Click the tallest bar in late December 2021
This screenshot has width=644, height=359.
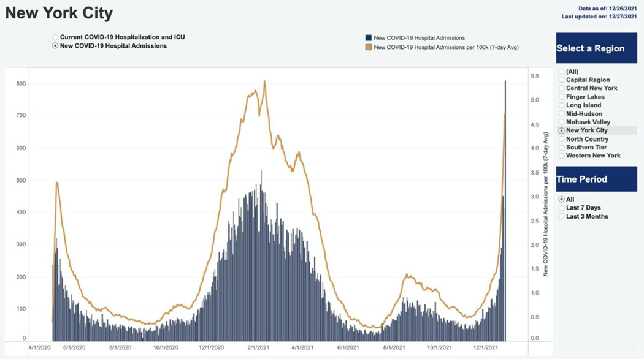pyautogui.click(x=505, y=211)
